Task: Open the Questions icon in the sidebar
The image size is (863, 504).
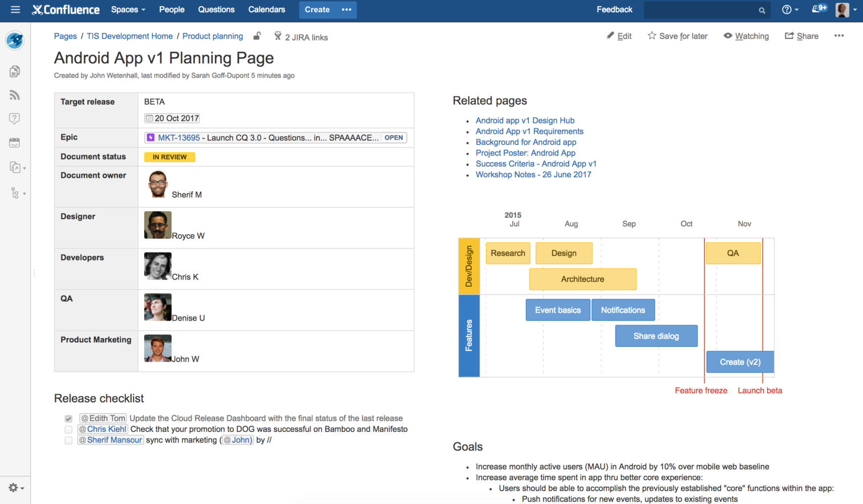Action: pos(15,118)
